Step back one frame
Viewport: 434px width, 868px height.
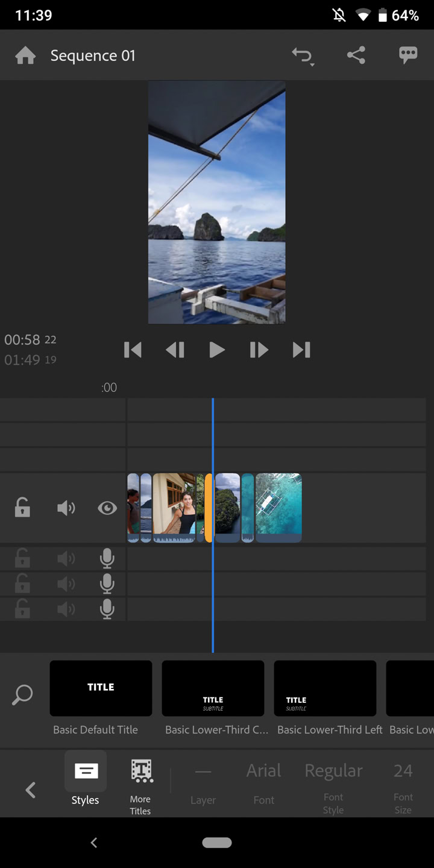click(x=175, y=350)
